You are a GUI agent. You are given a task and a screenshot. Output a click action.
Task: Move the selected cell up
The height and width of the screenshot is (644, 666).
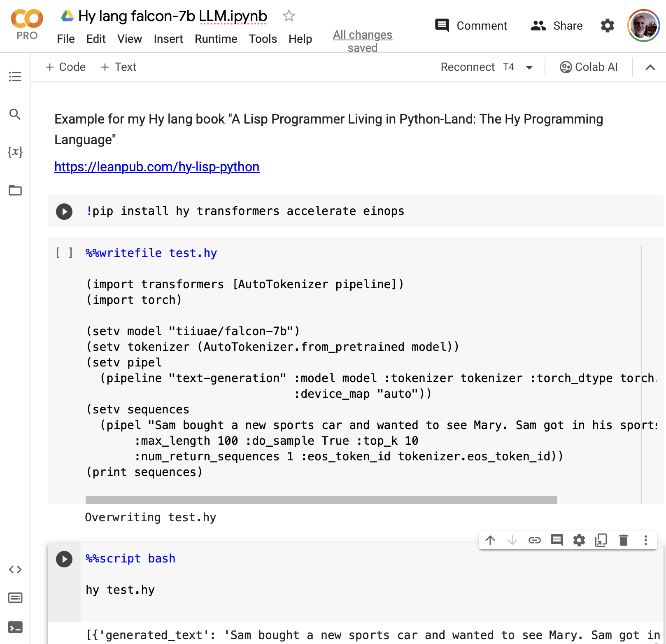(490, 540)
